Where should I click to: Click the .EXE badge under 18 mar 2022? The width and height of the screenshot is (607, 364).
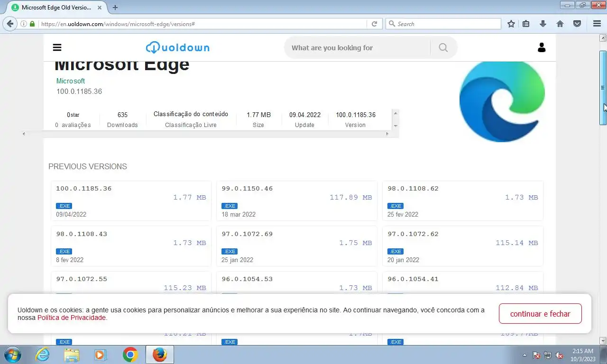[230, 206]
